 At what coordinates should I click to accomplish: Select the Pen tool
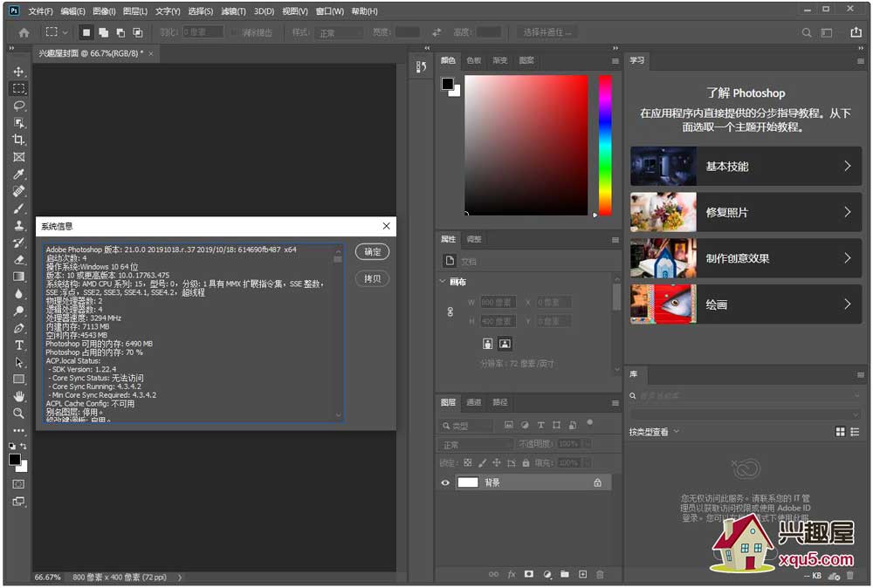pyautogui.click(x=18, y=328)
